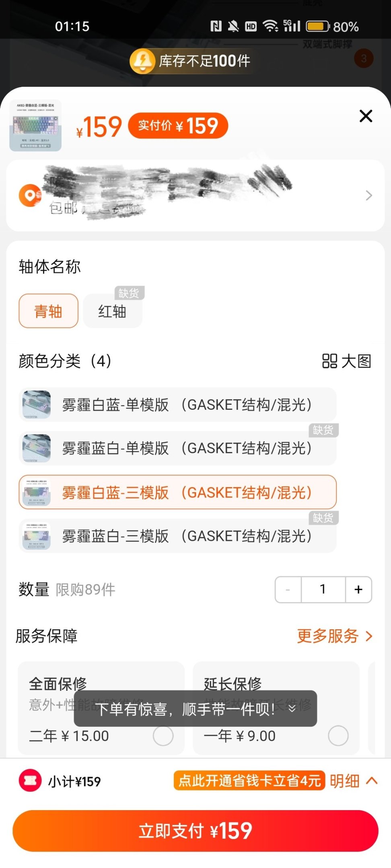Tap the 省钱卡 savings card banner

[x=249, y=781]
